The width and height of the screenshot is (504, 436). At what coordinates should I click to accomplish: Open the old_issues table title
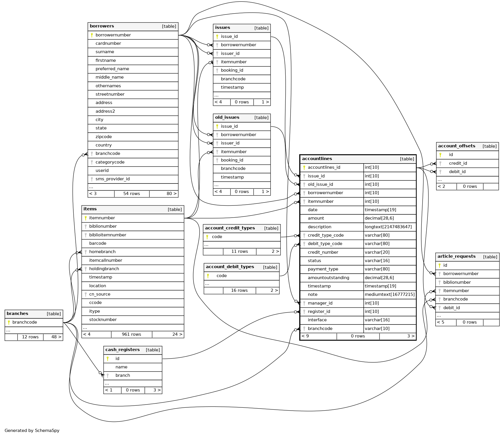coord(227,117)
